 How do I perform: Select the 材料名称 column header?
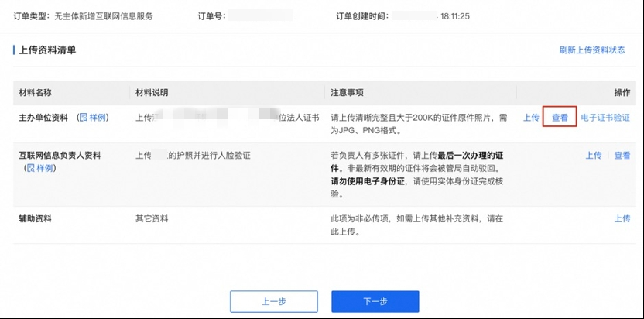point(36,93)
